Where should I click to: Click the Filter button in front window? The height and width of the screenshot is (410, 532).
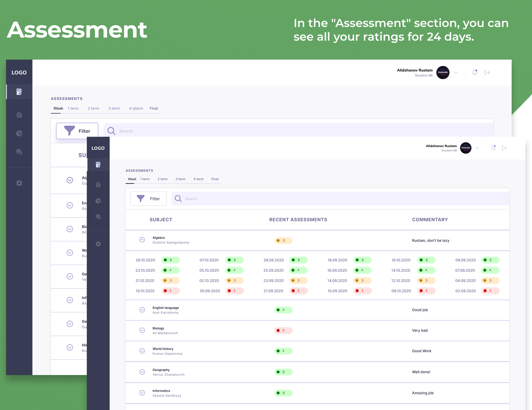(148, 199)
